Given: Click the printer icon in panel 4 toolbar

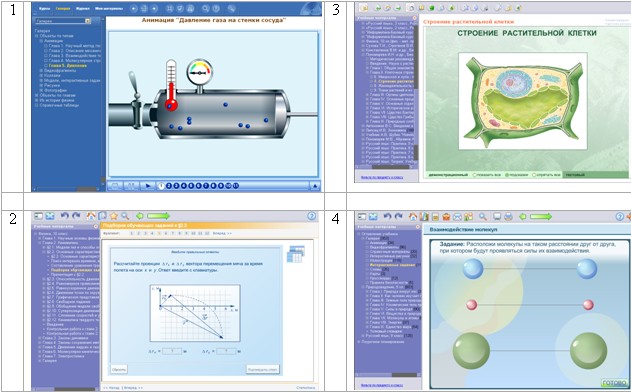Looking at the screenshot, I should 508,217.
